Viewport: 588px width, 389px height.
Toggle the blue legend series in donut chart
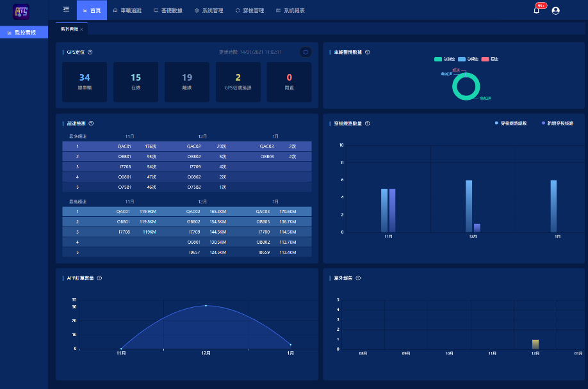[x=462, y=59]
